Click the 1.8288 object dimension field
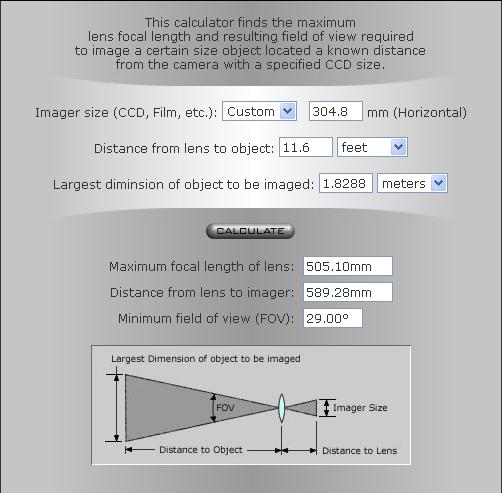 346,183
